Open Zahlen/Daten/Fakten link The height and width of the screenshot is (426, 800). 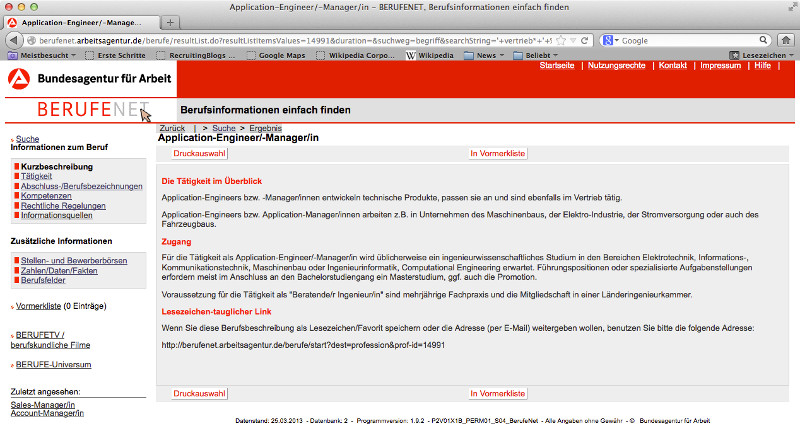click(x=59, y=270)
